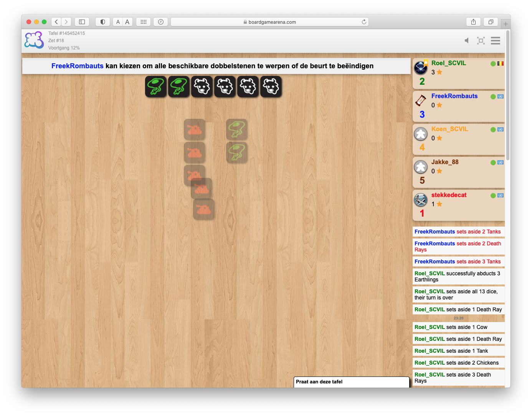The image size is (532, 416).
Task: Go forward in Safari
Action: [66, 22]
